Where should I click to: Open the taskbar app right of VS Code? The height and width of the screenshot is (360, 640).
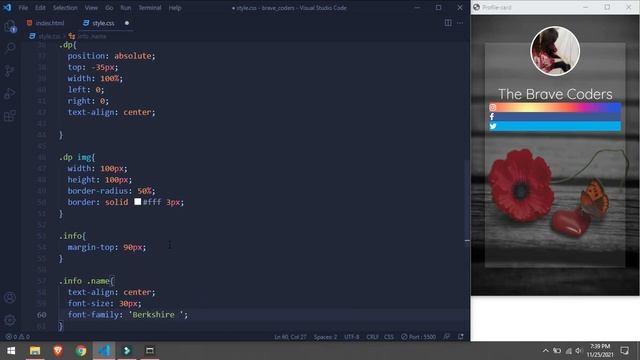click(x=127, y=351)
